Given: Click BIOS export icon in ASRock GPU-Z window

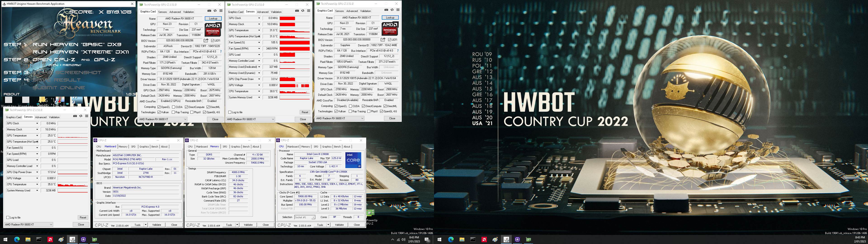Looking at the screenshot, I should pos(206,40).
